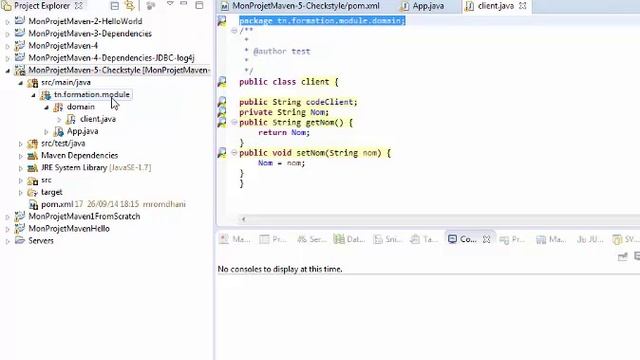
Task: Place cursor on 'return Nom;' line
Action: [x=284, y=132]
